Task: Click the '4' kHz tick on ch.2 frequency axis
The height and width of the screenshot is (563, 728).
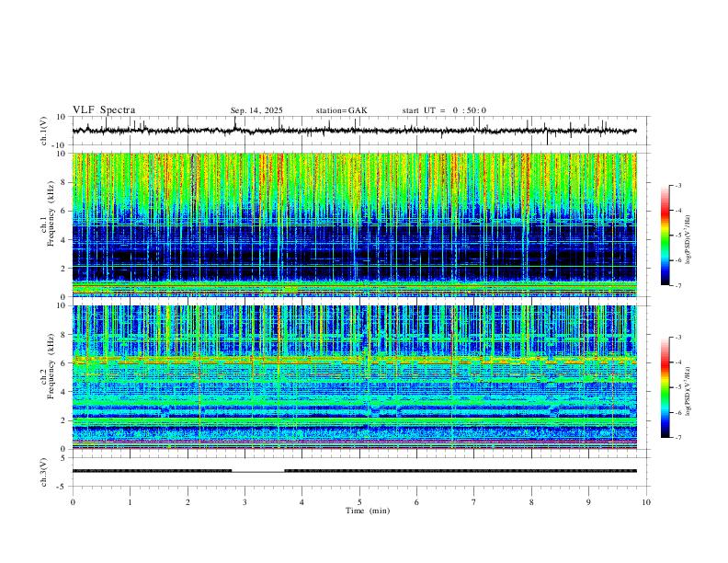Action: tap(64, 392)
